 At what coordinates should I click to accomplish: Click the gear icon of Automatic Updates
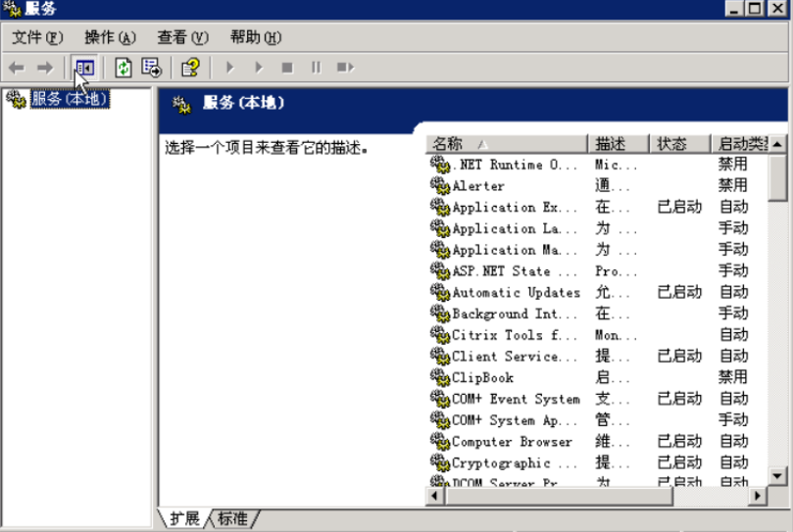click(x=440, y=292)
